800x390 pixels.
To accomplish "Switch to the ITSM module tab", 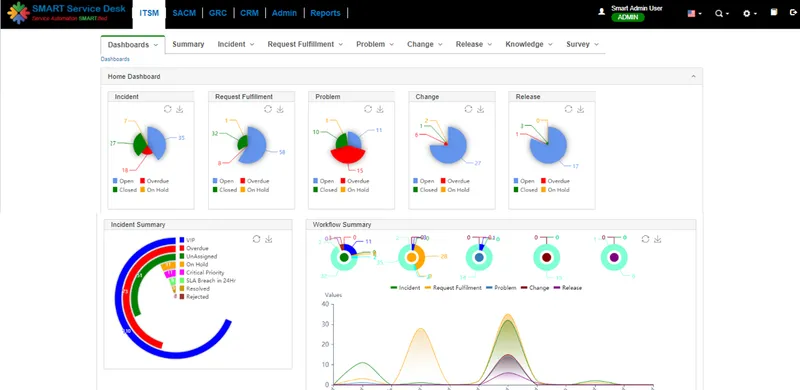I will point(149,13).
